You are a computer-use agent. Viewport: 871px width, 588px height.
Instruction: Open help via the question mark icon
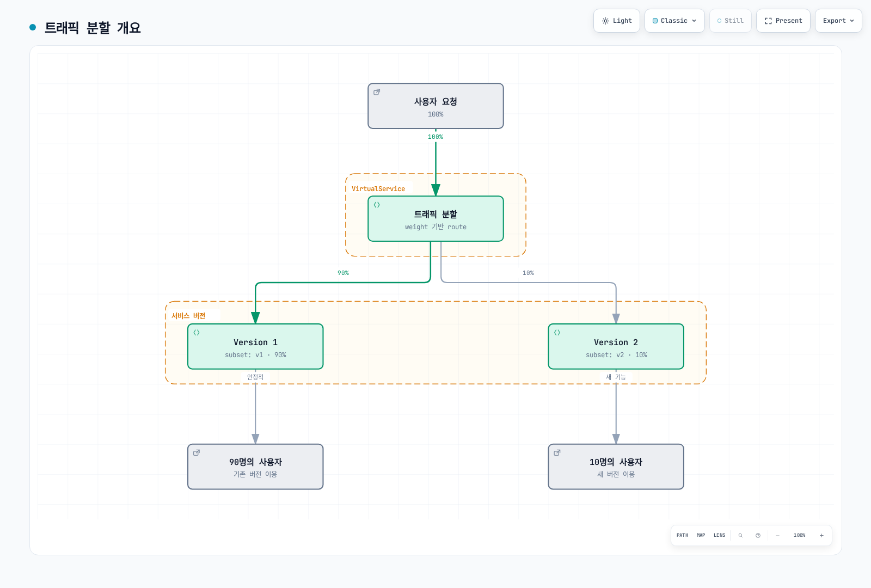(758, 535)
